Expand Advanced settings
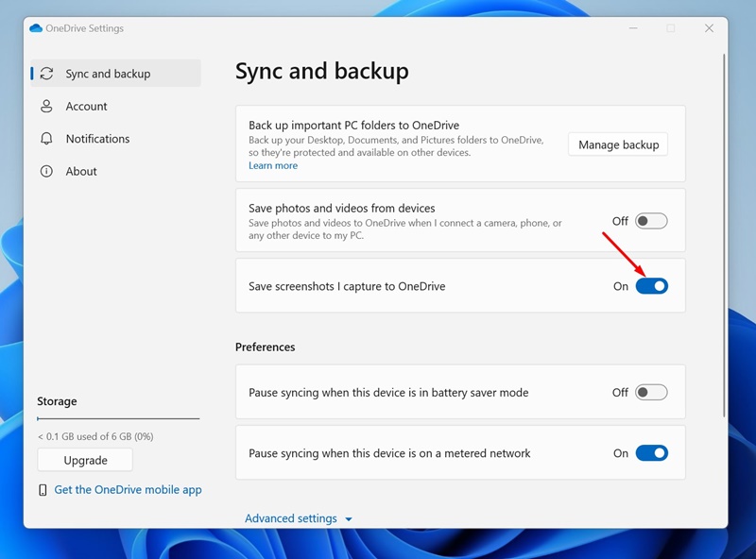Image resolution: width=756 pixels, height=559 pixels. click(289, 517)
